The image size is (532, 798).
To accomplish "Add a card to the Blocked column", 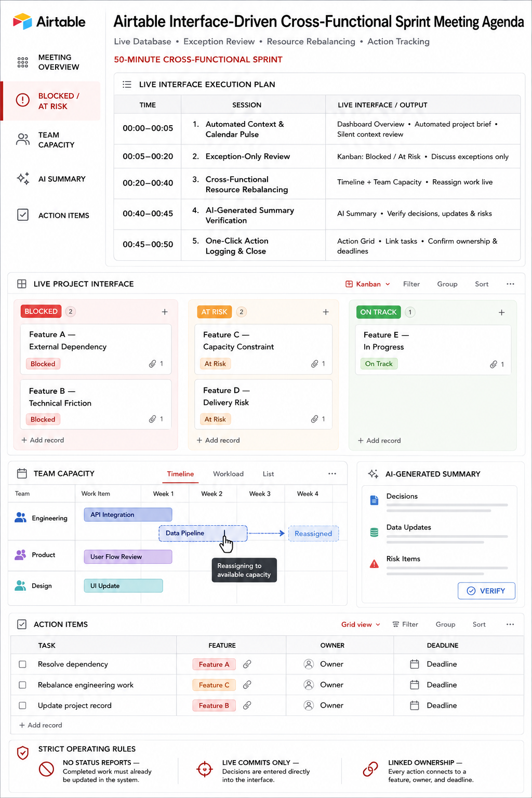I will (x=165, y=312).
